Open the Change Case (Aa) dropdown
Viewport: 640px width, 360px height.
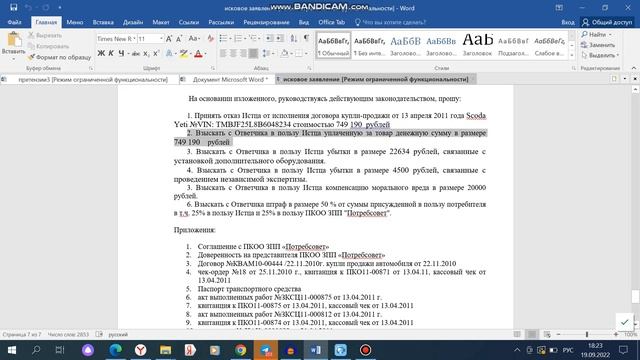pyautogui.click(x=194, y=39)
